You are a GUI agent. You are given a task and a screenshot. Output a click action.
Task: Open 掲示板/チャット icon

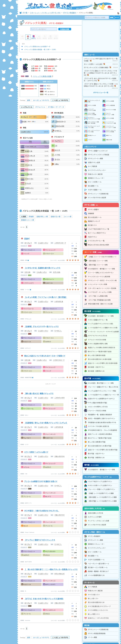[86, 135]
